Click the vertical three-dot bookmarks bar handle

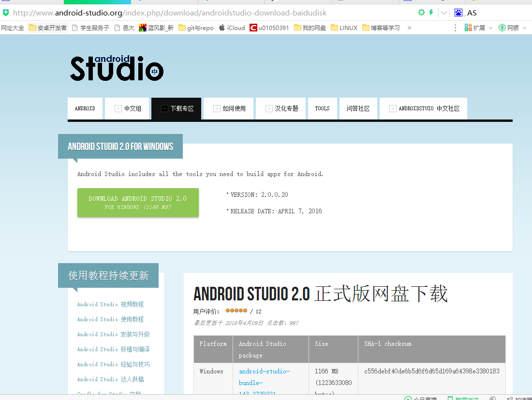tap(455, 28)
